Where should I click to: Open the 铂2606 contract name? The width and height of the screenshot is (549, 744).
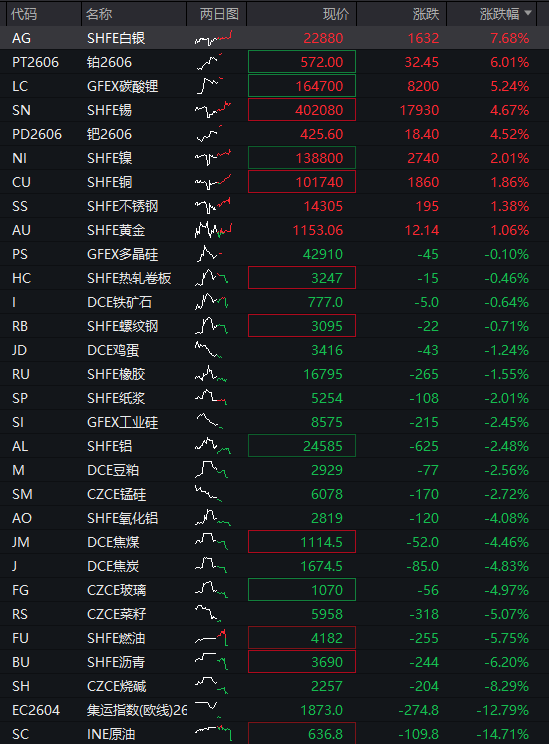pyautogui.click(x=110, y=62)
